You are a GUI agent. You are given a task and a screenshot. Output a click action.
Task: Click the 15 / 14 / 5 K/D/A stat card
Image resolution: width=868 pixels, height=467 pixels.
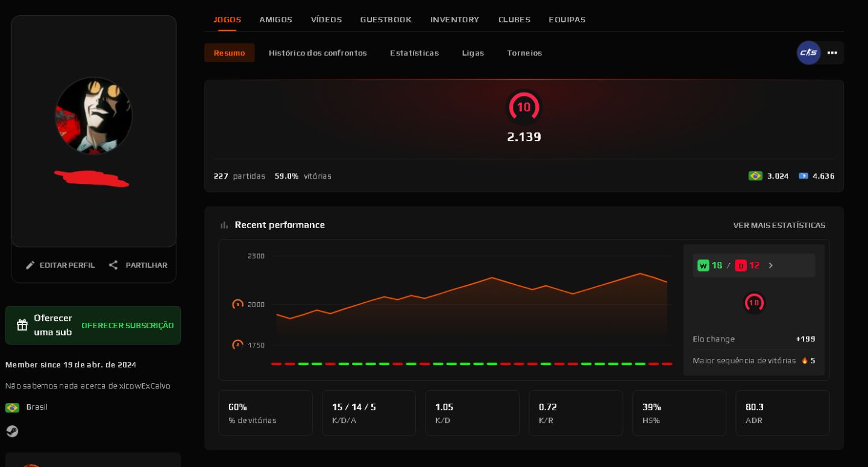point(369,413)
